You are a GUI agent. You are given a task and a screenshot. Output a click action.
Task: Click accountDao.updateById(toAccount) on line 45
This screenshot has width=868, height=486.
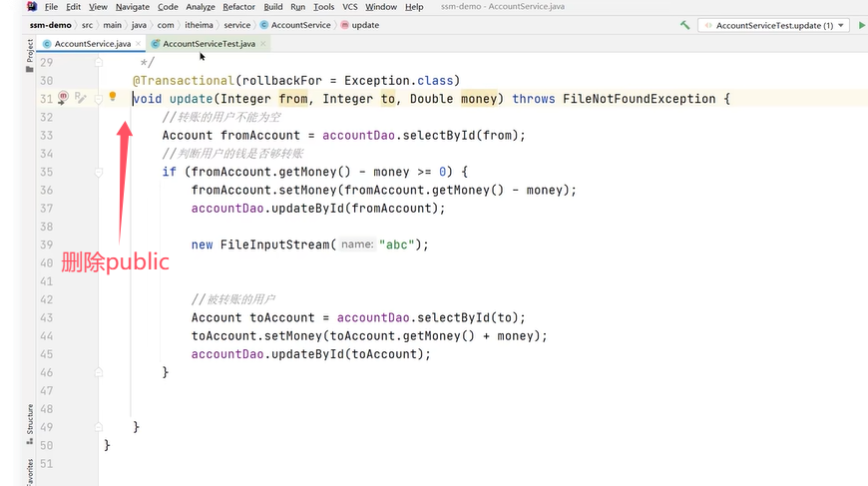click(x=307, y=354)
